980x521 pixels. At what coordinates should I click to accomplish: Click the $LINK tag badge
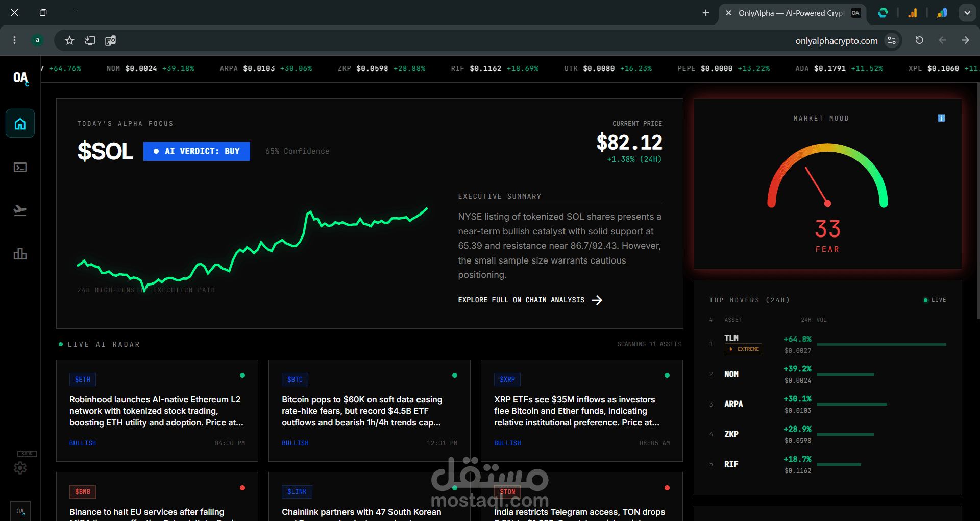(297, 492)
